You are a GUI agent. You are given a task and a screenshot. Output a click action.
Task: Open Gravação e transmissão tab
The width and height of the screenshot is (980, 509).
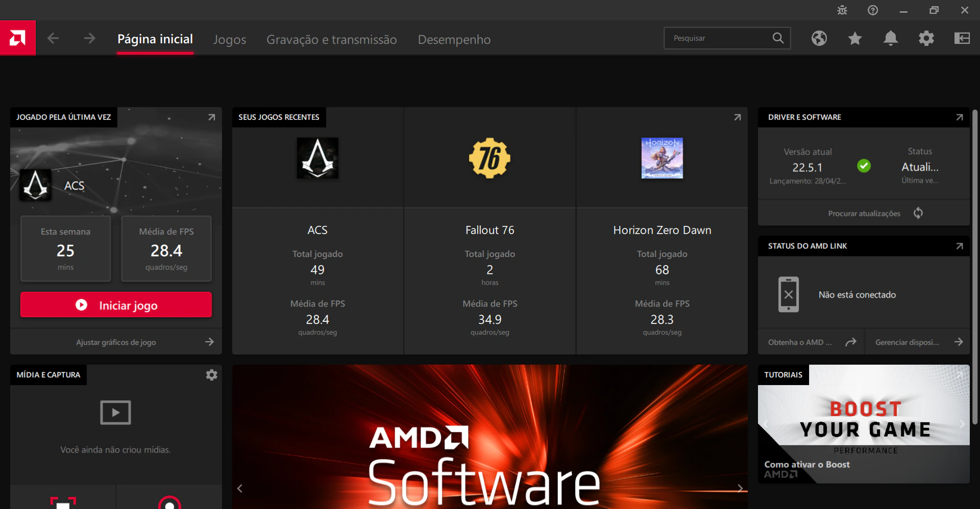click(332, 40)
